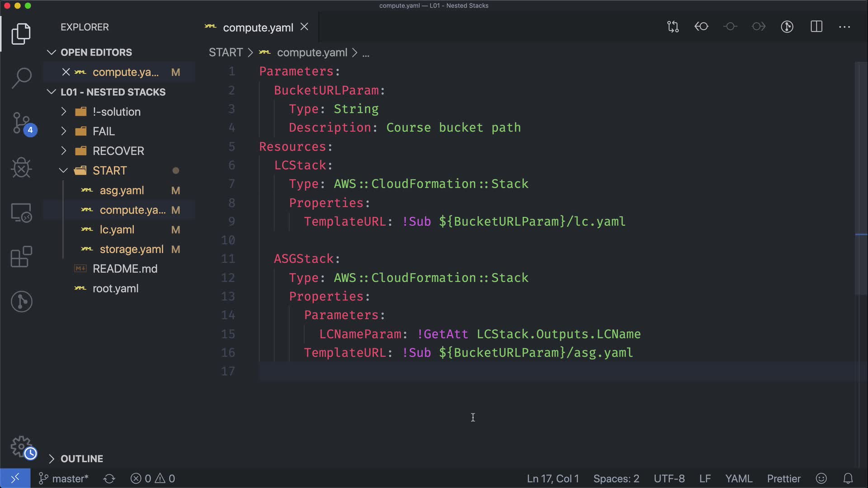
Task: Open Remote Explorer in activity bar
Action: pos(21,212)
